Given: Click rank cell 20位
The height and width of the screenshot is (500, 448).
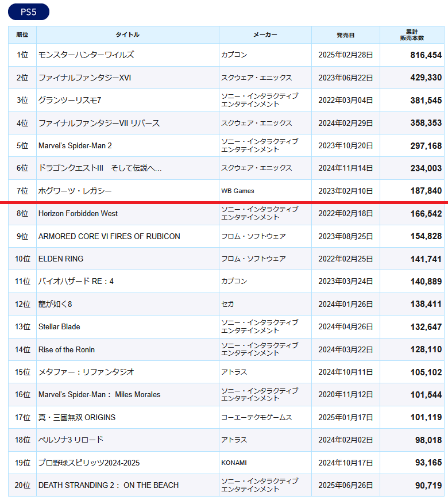Looking at the screenshot, I should pyautogui.click(x=22, y=485).
